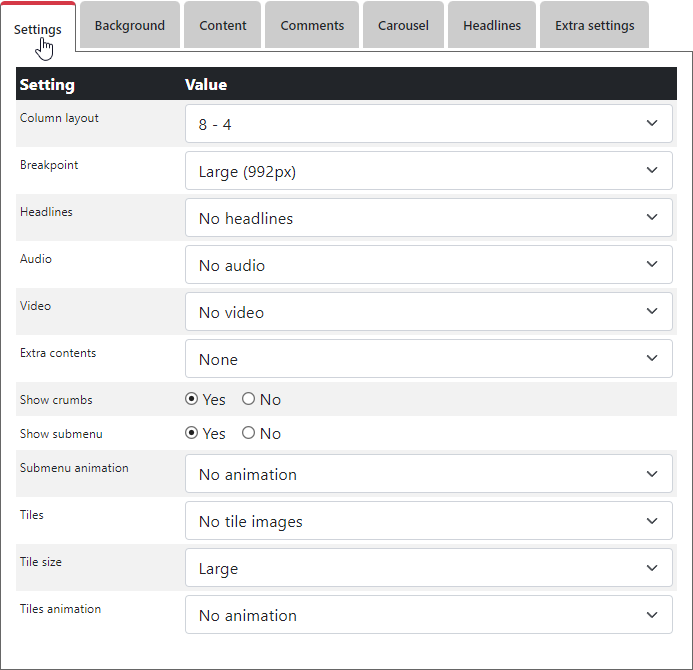The image size is (693, 670).
Task: Select Yes for Show submenu
Action: tap(192, 433)
